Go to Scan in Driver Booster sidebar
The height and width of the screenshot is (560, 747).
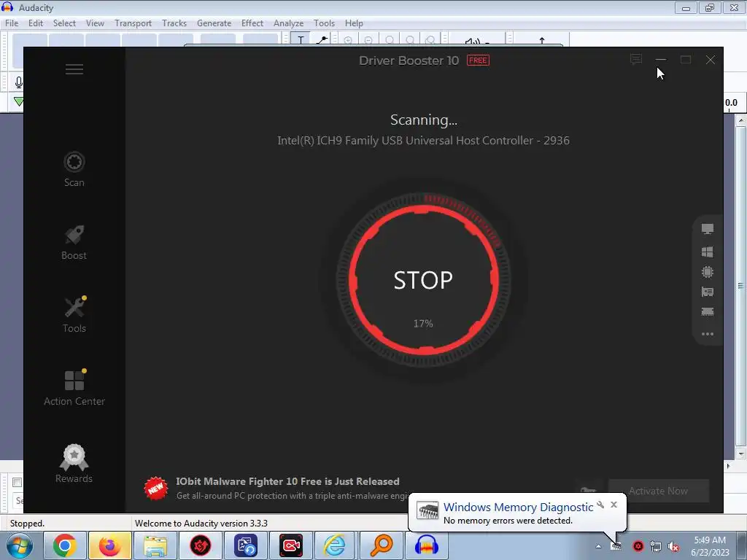[74, 170]
